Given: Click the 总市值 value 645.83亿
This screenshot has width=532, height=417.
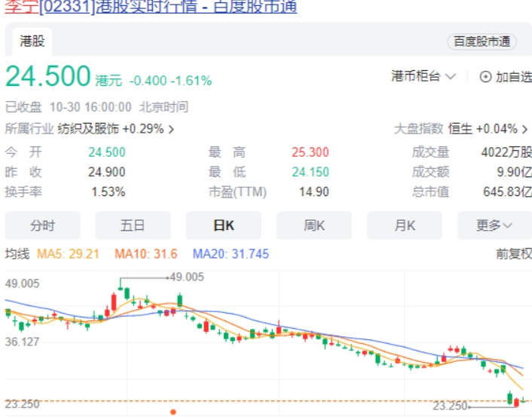Looking at the screenshot, I should click(508, 192).
